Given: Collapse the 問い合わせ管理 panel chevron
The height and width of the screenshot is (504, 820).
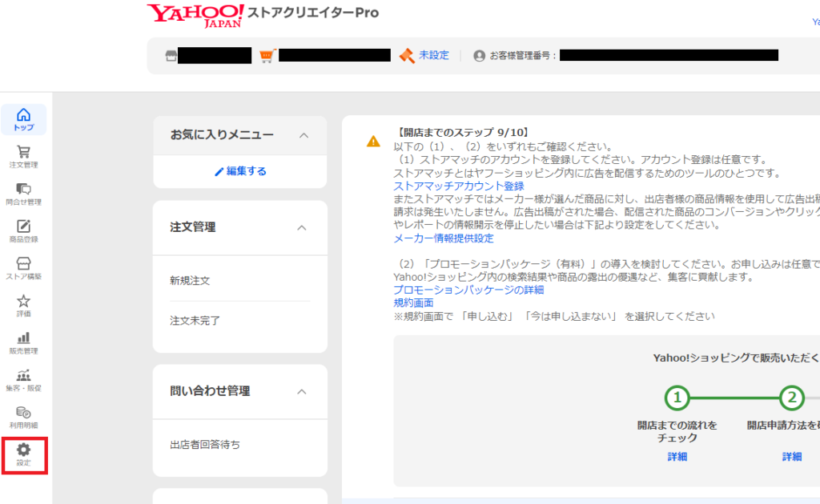Looking at the screenshot, I should coord(302,391).
